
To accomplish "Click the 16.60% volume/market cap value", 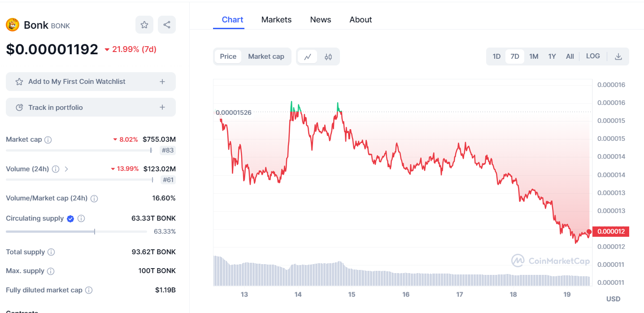I will click(164, 198).
